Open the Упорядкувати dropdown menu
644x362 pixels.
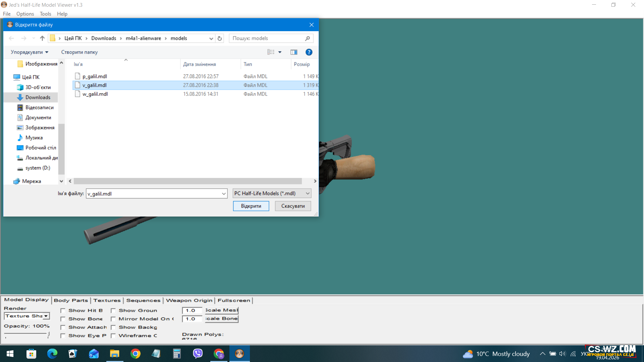[30, 52]
